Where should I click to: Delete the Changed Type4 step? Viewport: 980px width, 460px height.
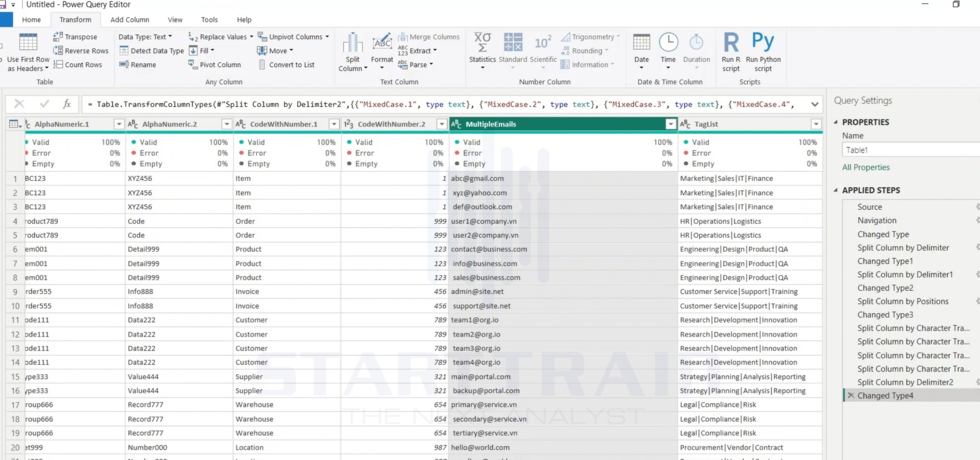coord(850,395)
